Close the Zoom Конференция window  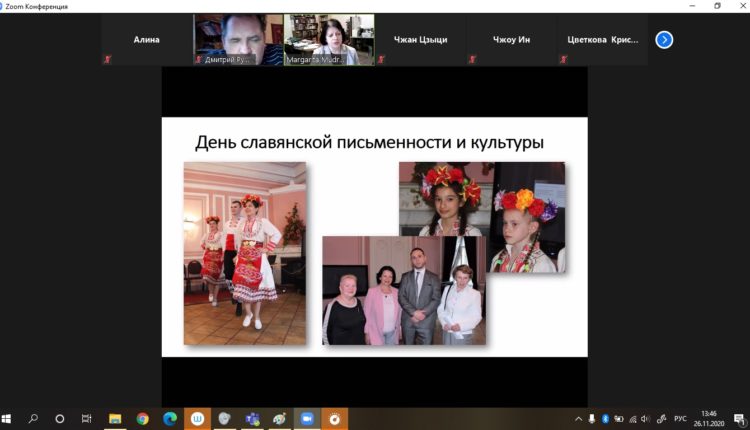(x=742, y=6)
